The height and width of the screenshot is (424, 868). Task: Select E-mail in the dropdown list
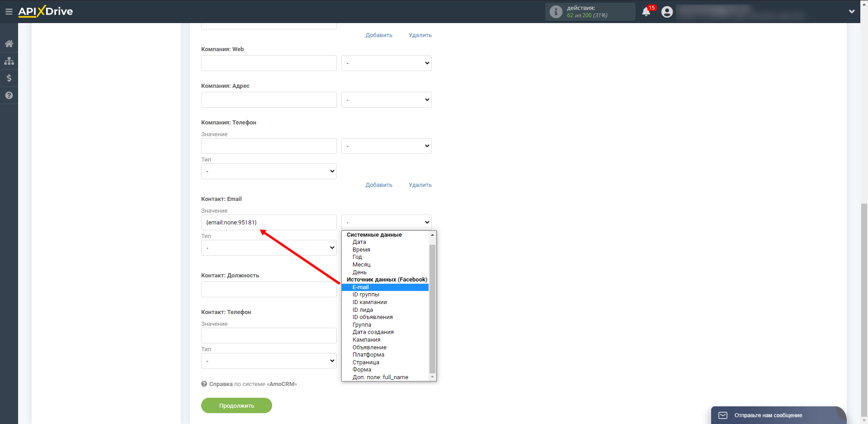(x=385, y=287)
